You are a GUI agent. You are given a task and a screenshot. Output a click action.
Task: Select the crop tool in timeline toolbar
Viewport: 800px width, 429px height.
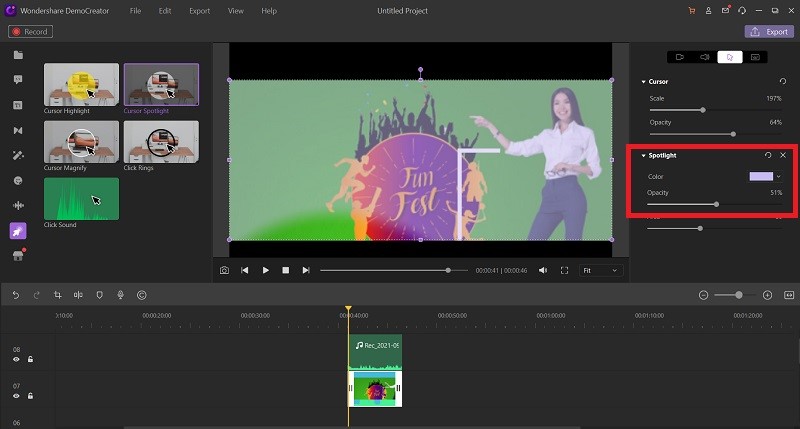(58, 295)
